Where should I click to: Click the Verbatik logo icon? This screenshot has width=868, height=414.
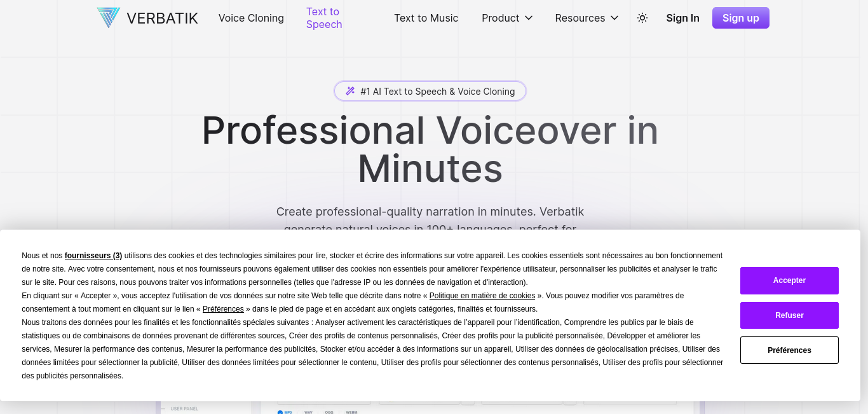coord(109,18)
